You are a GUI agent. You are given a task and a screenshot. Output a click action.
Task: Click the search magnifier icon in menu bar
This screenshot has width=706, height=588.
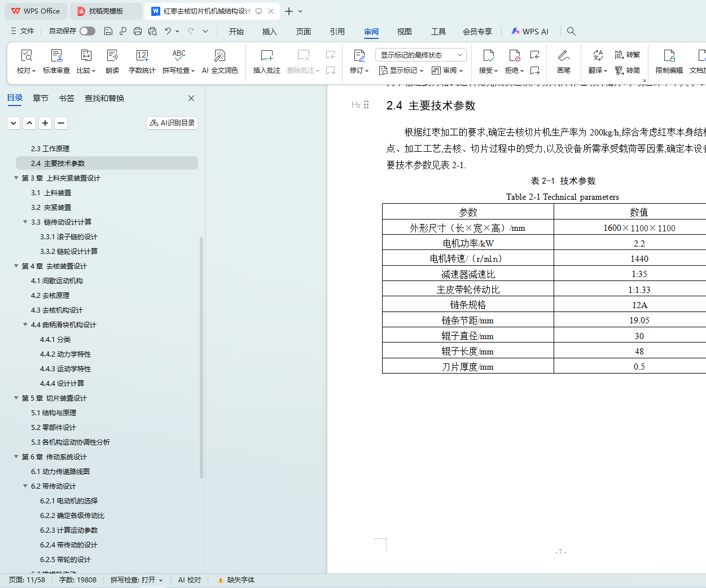(x=571, y=31)
